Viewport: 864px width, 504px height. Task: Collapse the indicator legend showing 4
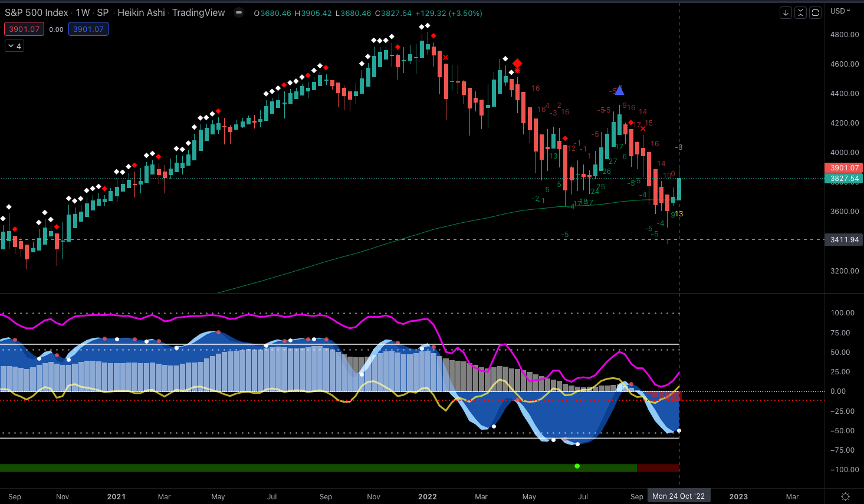pyautogui.click(x=14, y=46)
